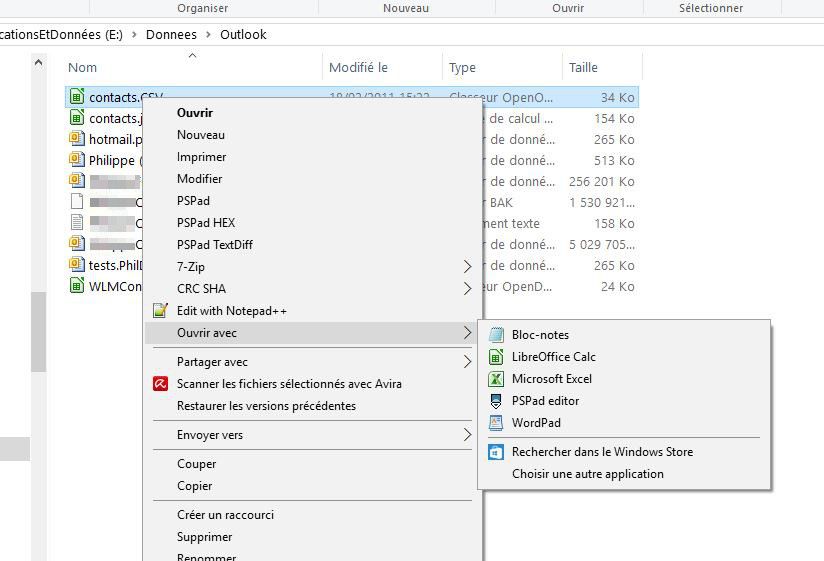Choose Ouvrir in the context menu
This screenshot has height=561, width=824.
click(195, 113)
